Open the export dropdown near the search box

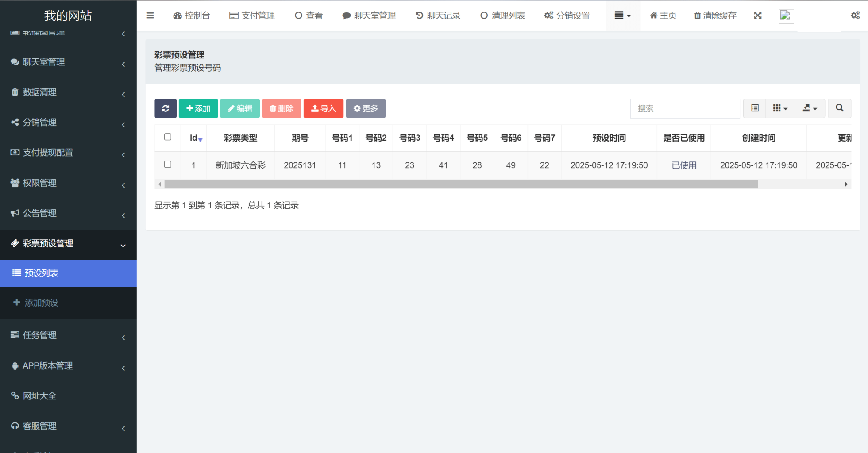[810, 108]
